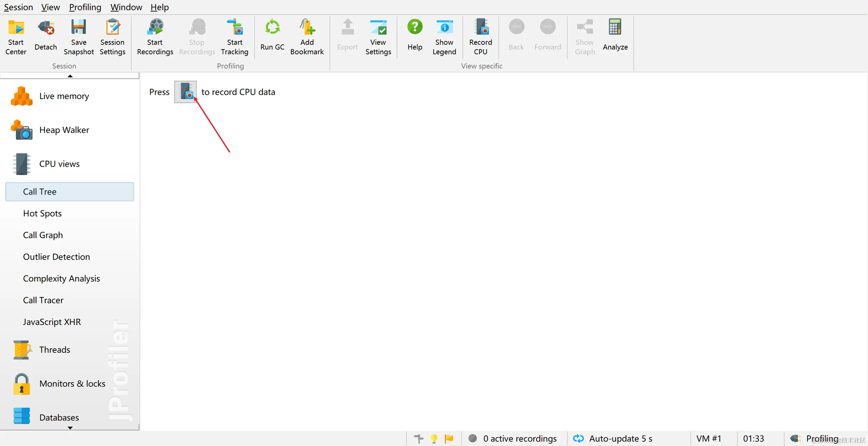Add a bookmark using the toolbar
This screenshot has width=868, height=446.
coord(307,37)
